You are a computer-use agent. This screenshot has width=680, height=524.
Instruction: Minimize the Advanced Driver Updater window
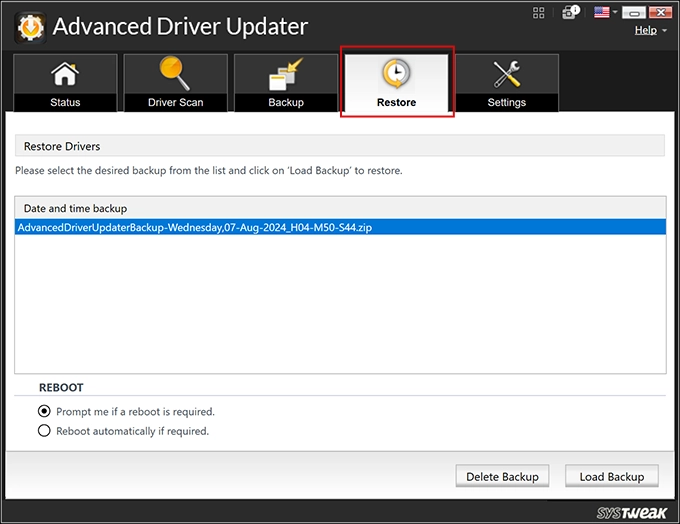click(634, 13)
